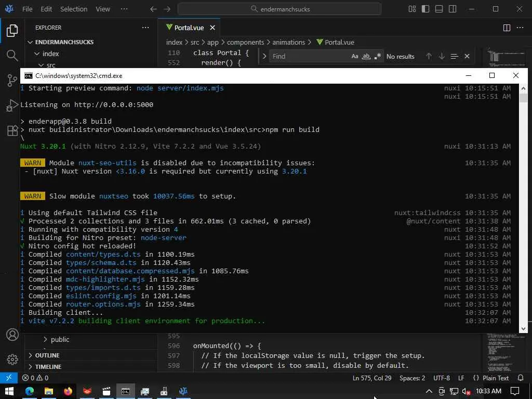Open File Explorer from taskbar
Image resolution: width=532 pixels, height=399 pixels.
tap(49, 391)
